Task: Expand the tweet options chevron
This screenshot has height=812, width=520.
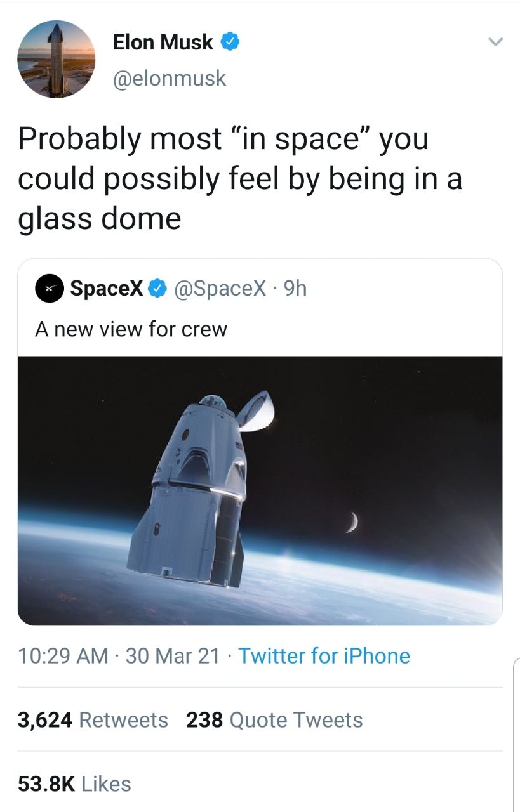Action: click(x=494, y=42)
